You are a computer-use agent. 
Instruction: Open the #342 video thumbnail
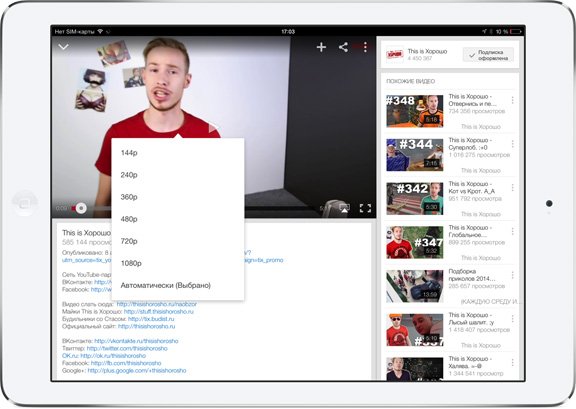(x=415, y=198)
